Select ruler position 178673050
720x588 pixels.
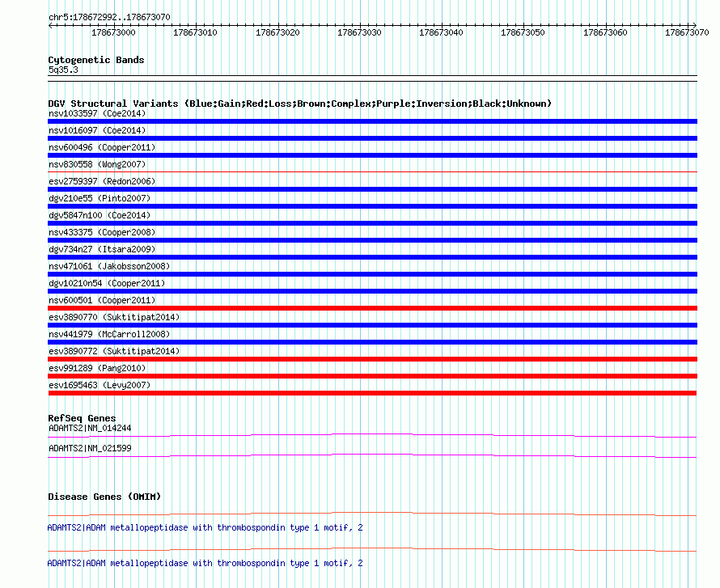tap(523, 32)
